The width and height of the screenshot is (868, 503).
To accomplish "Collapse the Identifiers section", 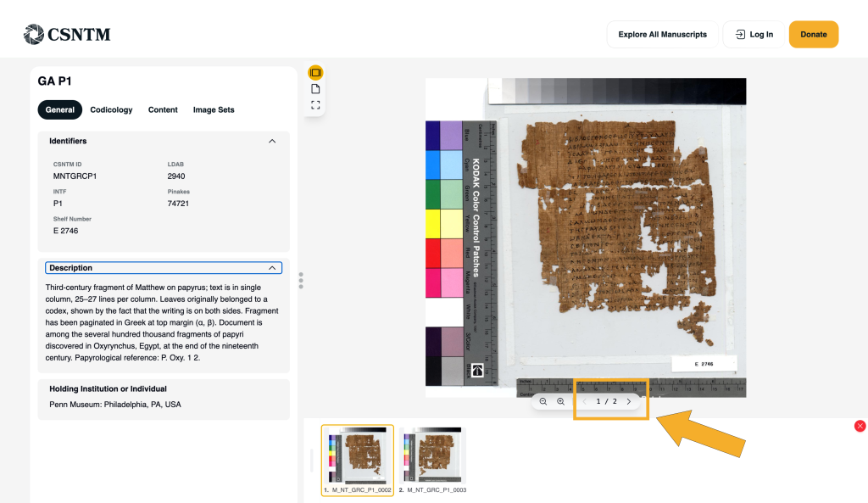I will (x=272, y=141).
